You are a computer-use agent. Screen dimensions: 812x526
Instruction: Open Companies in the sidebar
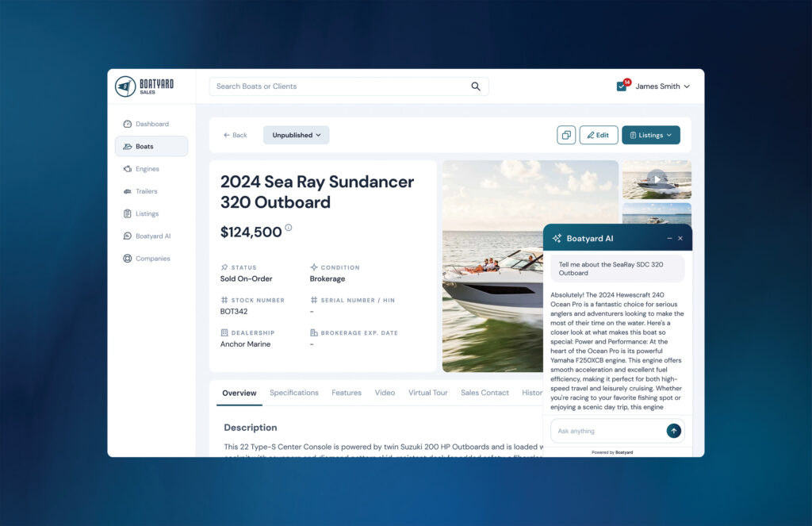tap(151, 258)
